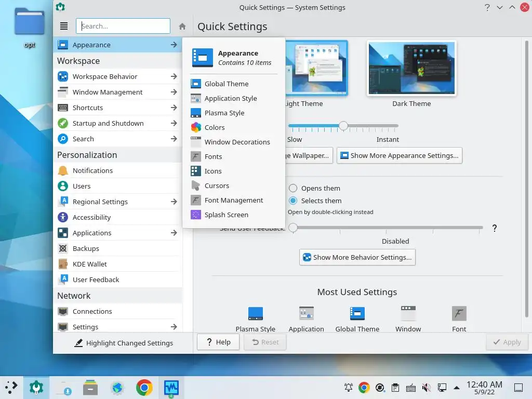Click the Notifications bell icon
Screen dimensions: 532x399
pos(63,170)
